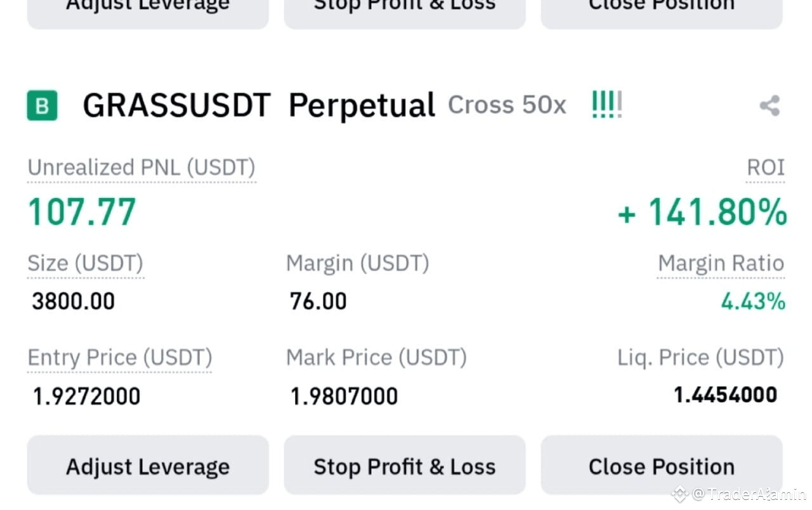Tap the green ADL bars indicator
The image size is (812, 510).
click(x=606, y=104)
